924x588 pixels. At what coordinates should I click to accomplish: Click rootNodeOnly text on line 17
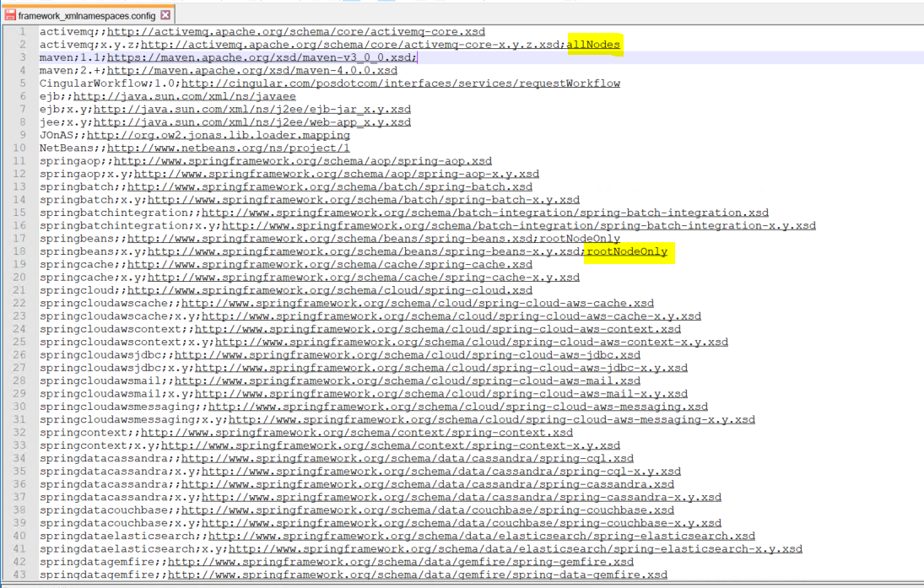(x=580, y=239)
